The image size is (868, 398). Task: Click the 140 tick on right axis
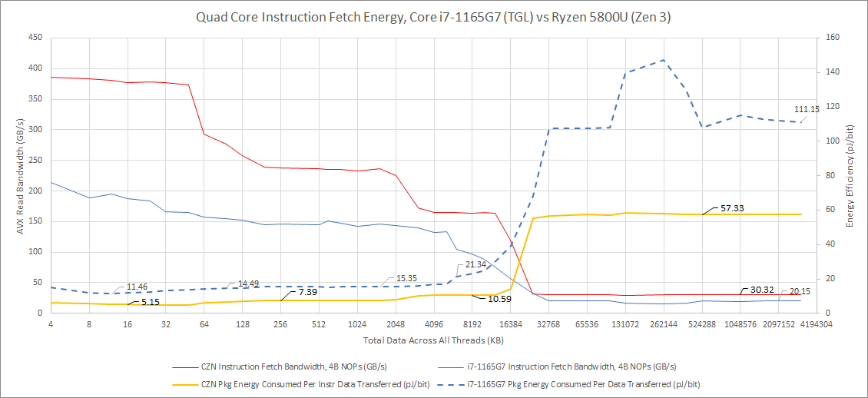(x=833, y=72)
